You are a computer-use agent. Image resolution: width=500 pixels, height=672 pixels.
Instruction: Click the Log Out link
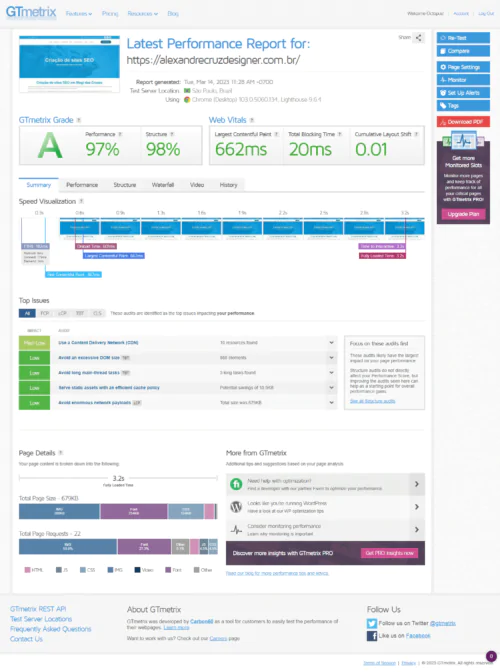(486, 14)
